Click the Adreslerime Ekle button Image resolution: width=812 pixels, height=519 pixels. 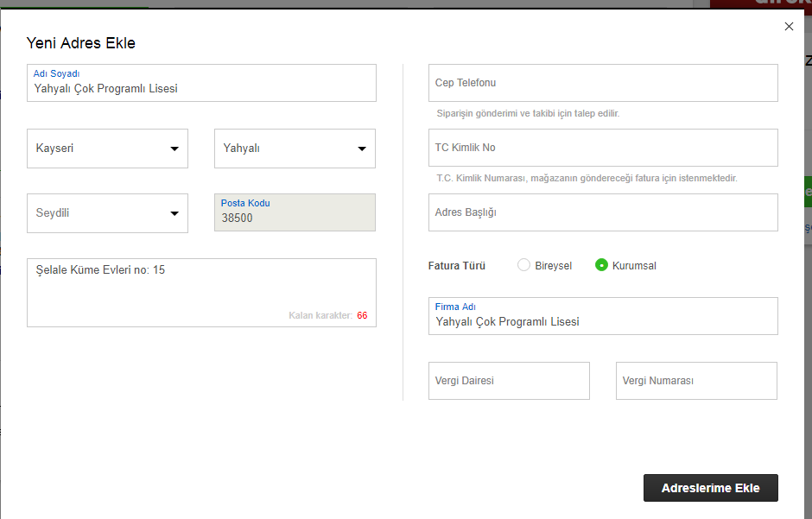710,488
